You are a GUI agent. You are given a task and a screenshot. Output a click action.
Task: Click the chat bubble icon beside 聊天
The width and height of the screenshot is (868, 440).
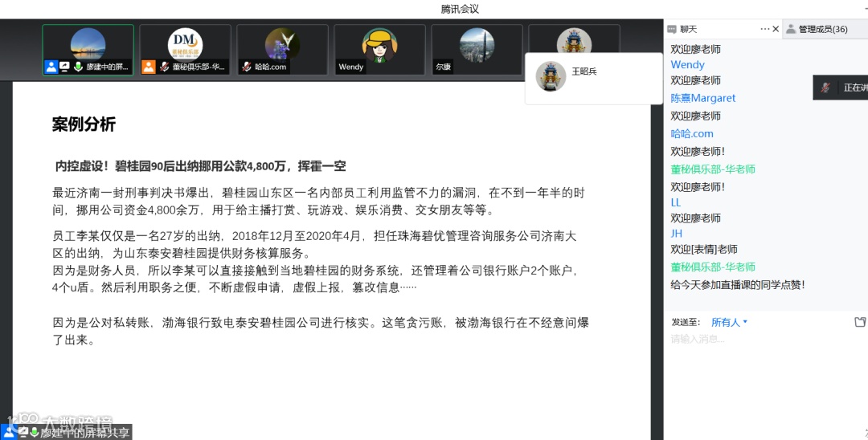pos(672,29)
